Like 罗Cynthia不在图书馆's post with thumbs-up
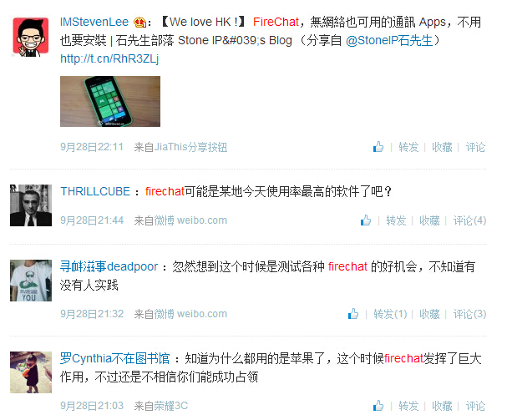 click(x=378, y=406)
